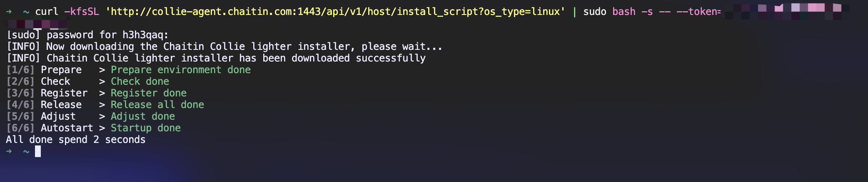Click the [1/6] Prepare step label
The image size is (868, 182).
tap(44, 70)
